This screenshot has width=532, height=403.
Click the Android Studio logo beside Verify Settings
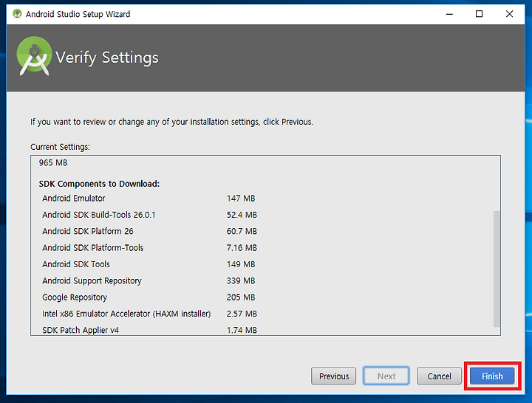pos(34,56)
